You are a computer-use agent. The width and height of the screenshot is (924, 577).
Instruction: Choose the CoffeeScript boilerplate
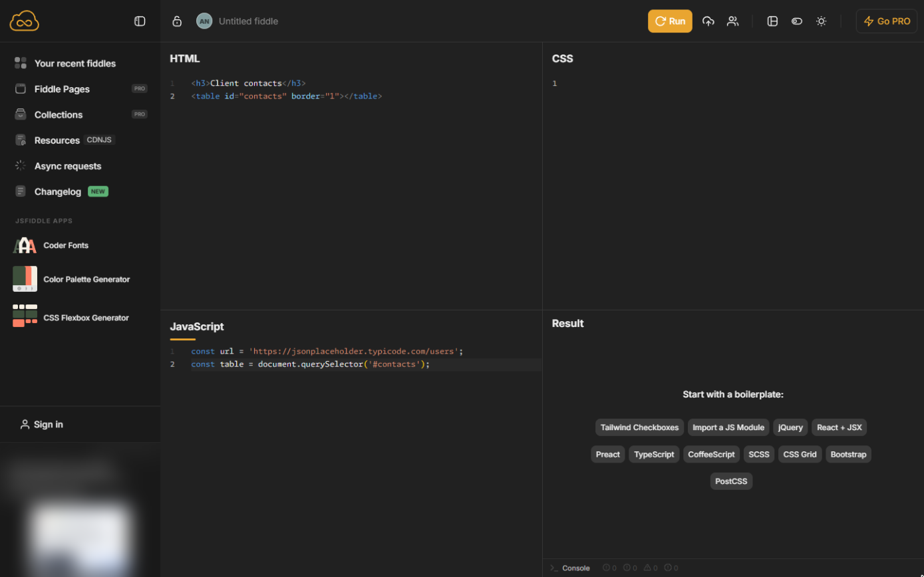point(711,455)
